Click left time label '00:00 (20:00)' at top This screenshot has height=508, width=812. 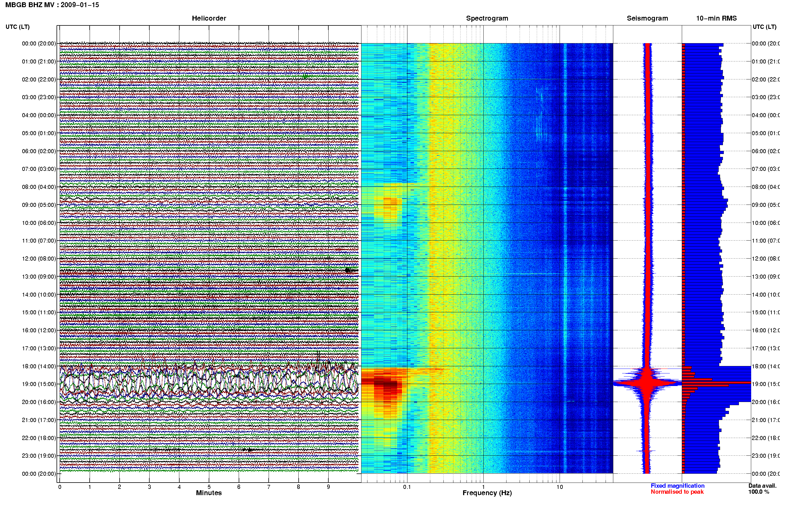pos(39,43)
